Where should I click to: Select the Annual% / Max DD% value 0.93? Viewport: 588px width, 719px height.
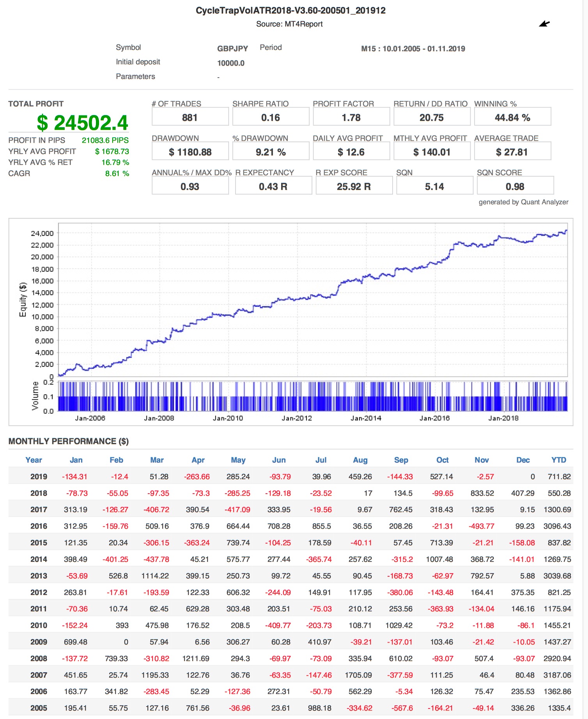click(x=190, y=186)
